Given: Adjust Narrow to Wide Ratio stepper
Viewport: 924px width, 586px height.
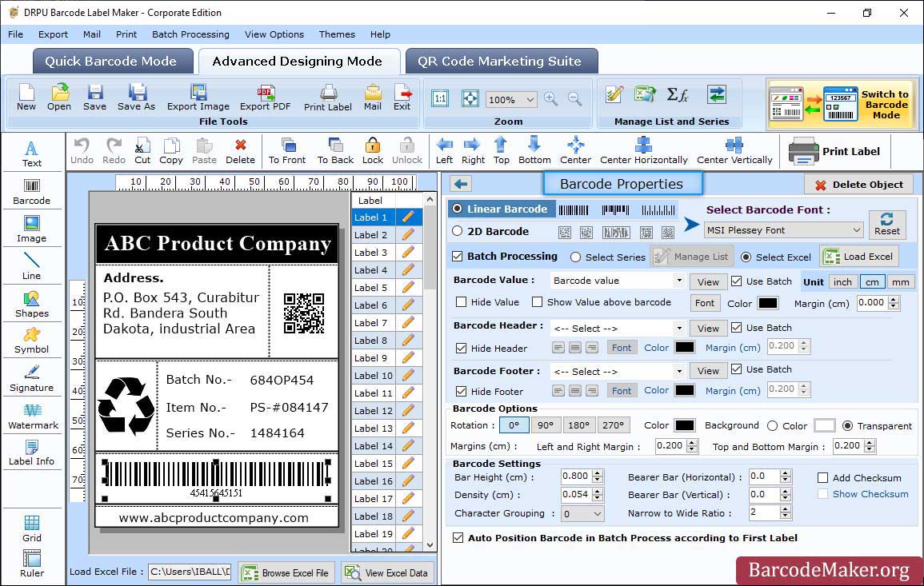Looking at the screenshot, I should 785,513.
